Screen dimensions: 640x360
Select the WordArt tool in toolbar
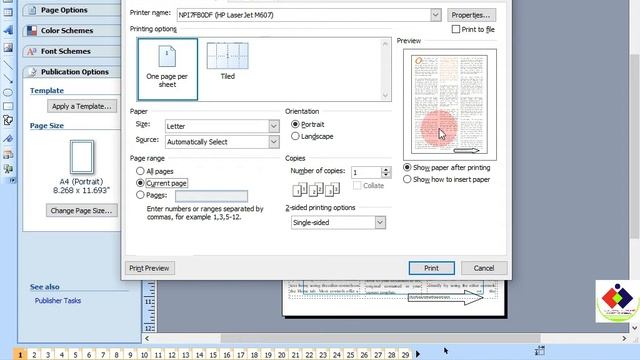pos(8,30)
